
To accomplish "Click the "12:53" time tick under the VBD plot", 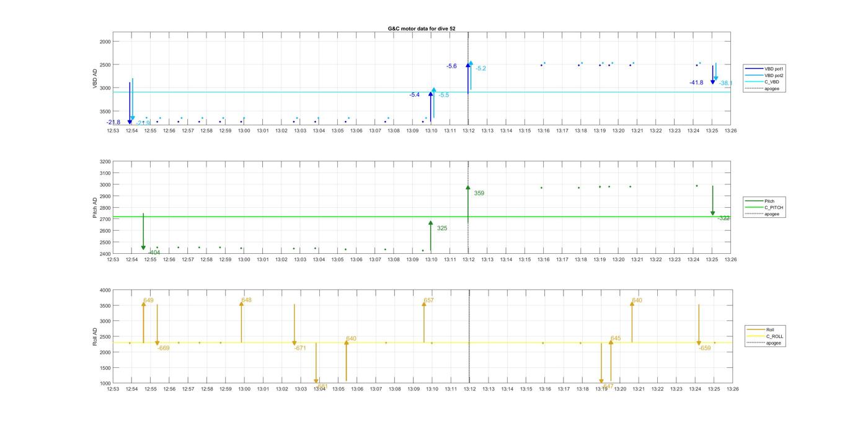I will click(113, 130).
